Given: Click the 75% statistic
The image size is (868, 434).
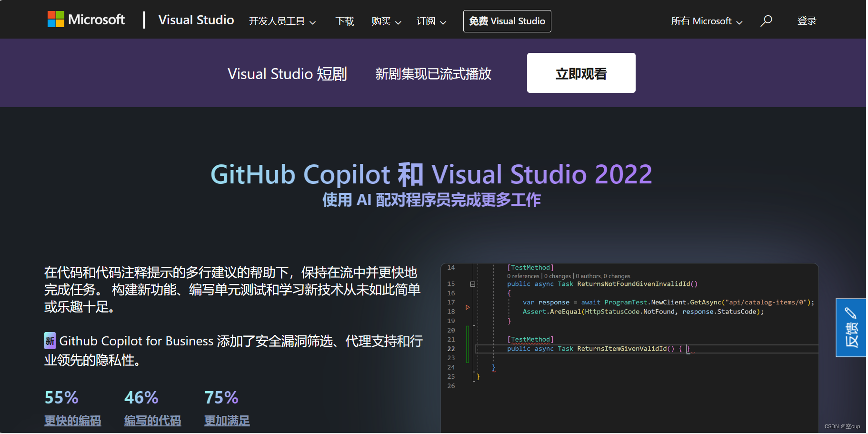Looking at the screenshot, I should pyautogui.click(x=221, y=398).
